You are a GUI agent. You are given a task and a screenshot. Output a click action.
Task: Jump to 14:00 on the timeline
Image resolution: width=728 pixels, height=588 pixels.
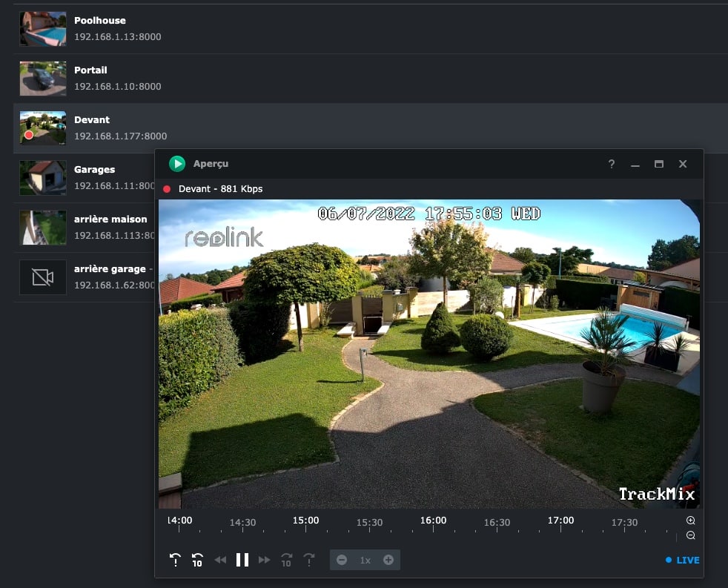(x=179, y=521)
